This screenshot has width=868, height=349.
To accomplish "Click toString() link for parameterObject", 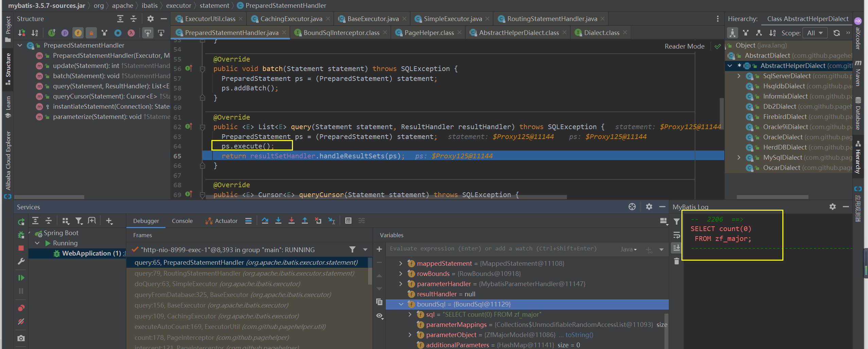I will [579, 335].
